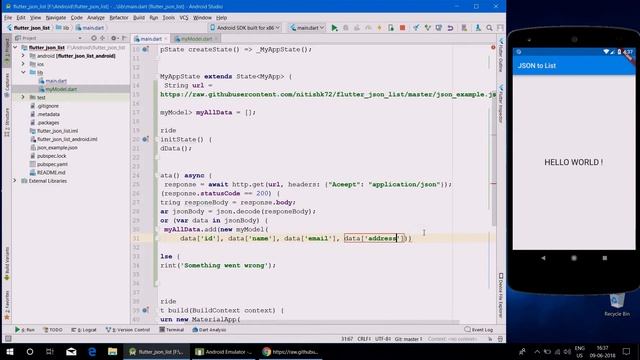The width and height of the screenshot is (640, 360).
Task: Open Project panel settings gear icon
Action: (x=114, y=38)
